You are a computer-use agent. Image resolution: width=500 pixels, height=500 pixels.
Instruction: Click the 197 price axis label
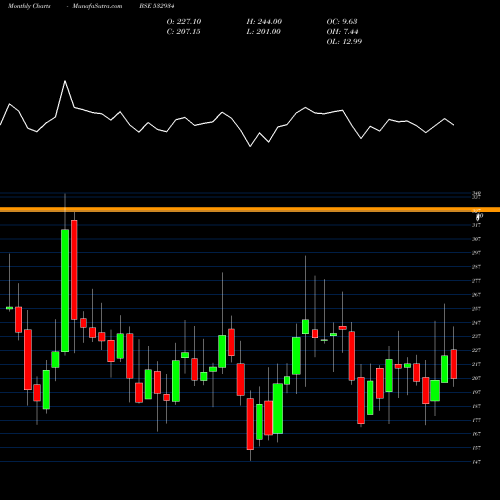point(476,392)
